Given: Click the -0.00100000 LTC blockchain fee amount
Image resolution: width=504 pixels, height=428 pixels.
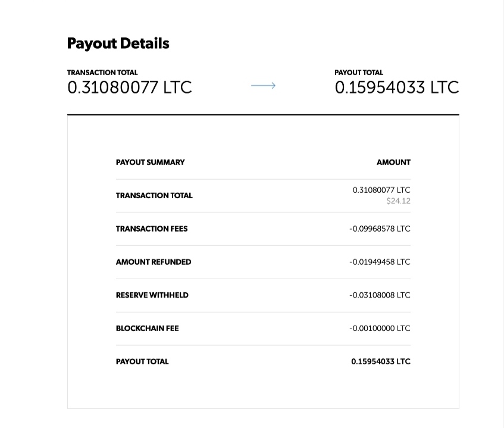Looking at the screenshot, I should [x=380, y=329].
